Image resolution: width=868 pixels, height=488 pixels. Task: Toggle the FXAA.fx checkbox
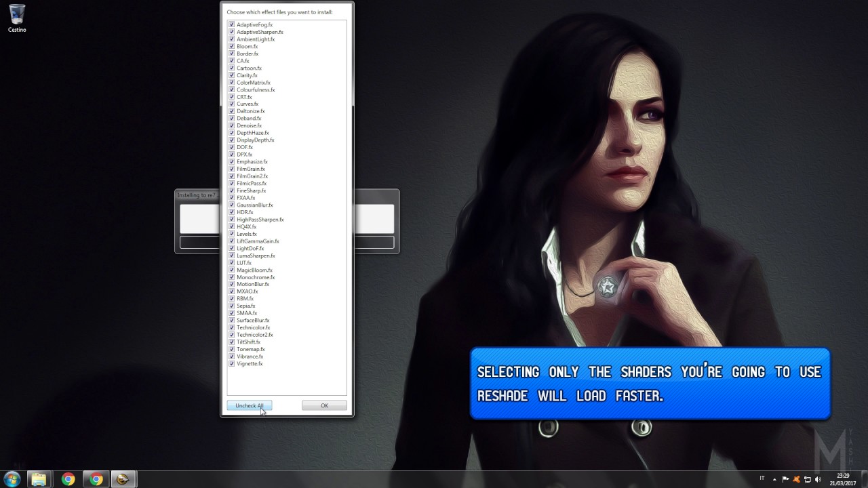[x=231, y=198]
